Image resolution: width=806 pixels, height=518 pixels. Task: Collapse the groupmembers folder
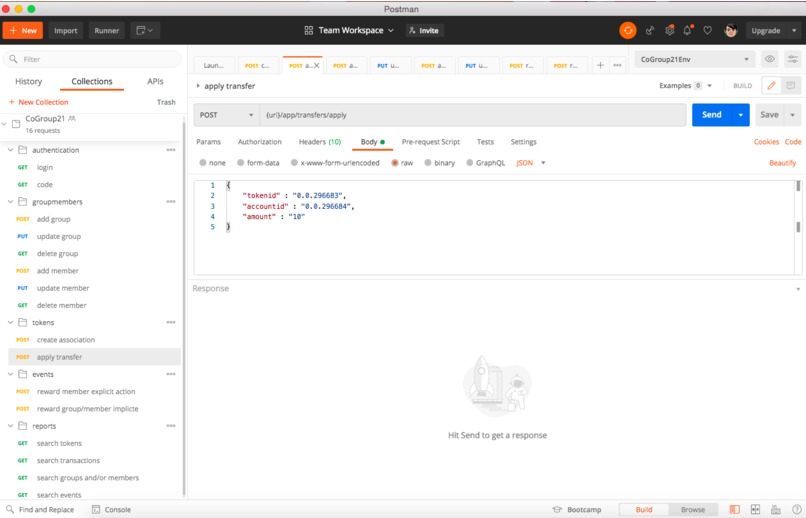coord(10,202)
